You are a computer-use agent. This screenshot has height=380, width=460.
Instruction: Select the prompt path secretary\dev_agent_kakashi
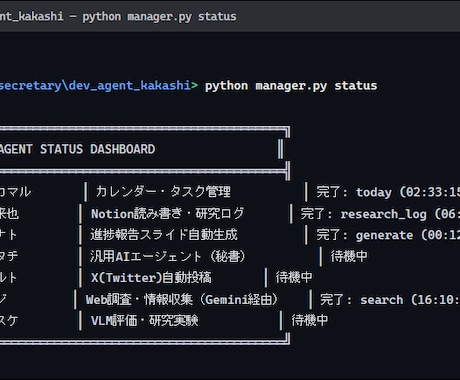pos(95,86)
